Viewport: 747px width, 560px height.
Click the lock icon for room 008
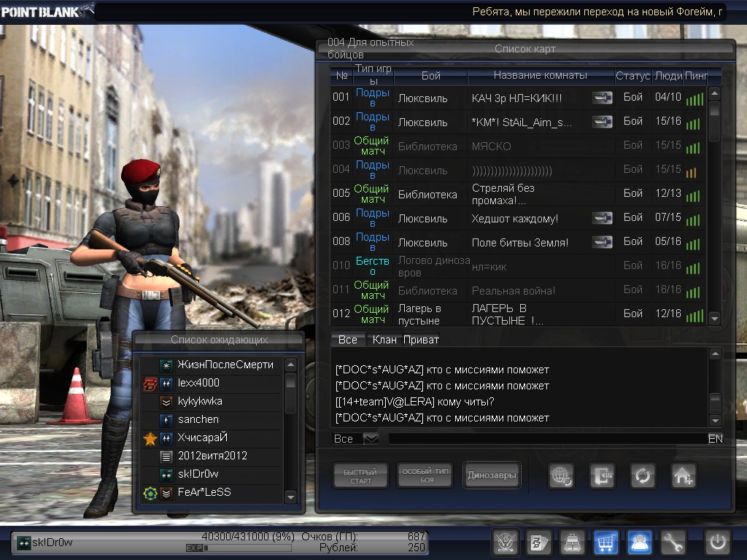602,242
